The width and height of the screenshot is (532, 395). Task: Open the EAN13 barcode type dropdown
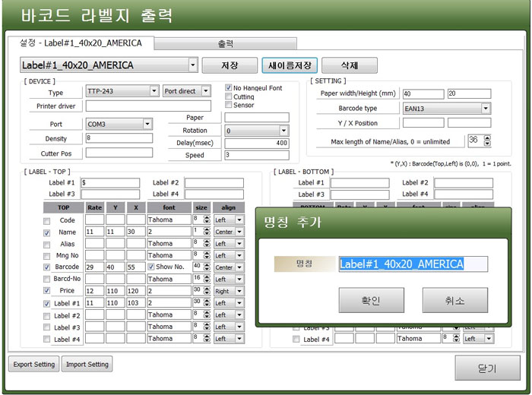pos(486,109)
